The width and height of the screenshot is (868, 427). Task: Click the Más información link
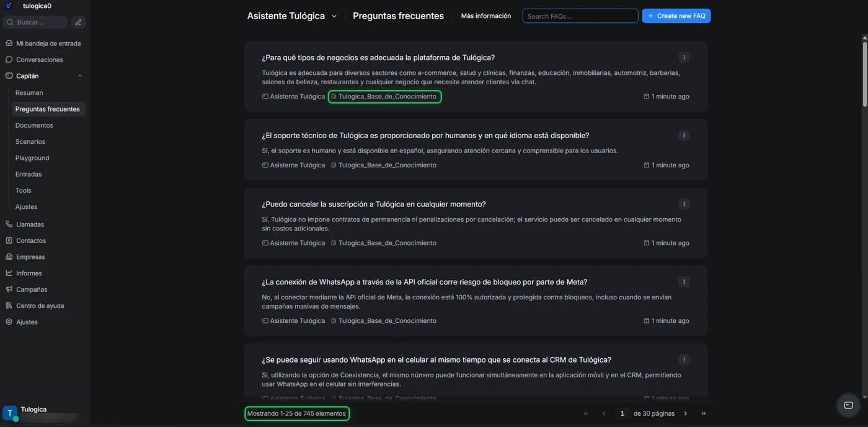tap(486, 16)
